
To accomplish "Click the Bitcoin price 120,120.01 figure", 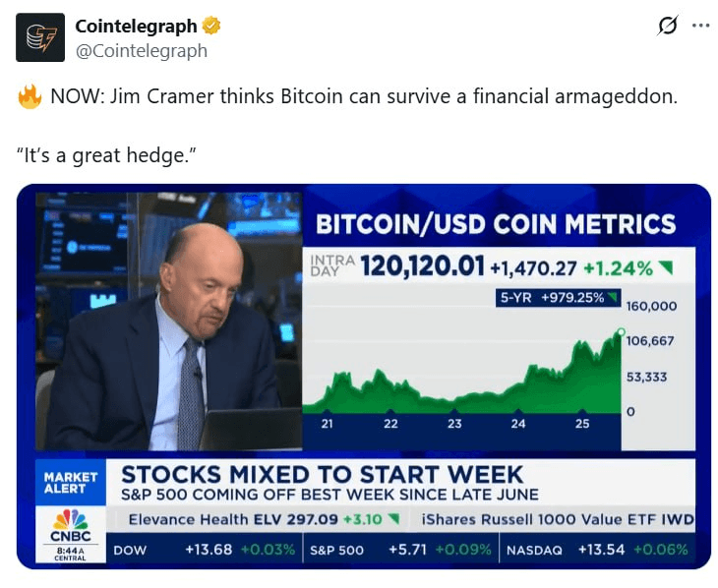I will point(422,266).
